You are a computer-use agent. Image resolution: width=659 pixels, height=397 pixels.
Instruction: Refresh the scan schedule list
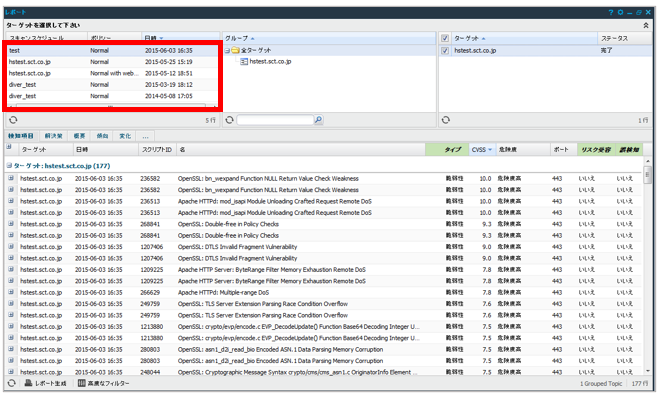(13, 120)
